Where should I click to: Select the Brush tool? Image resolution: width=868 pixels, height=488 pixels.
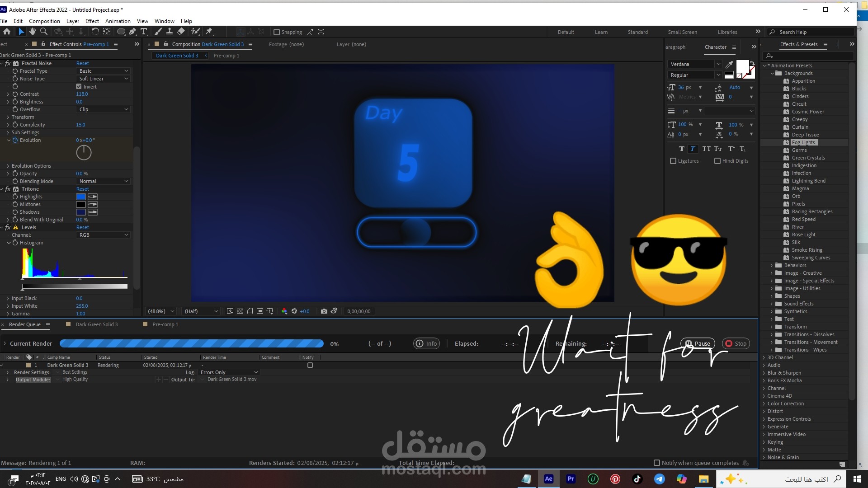[x=158, y=32]
